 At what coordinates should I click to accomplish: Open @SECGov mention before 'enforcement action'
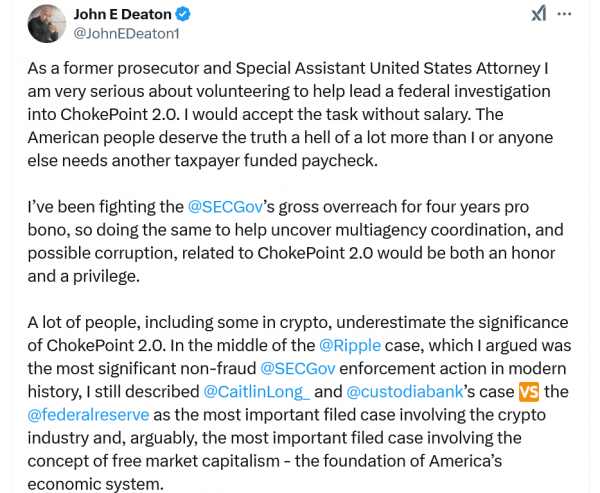point(297,369)
